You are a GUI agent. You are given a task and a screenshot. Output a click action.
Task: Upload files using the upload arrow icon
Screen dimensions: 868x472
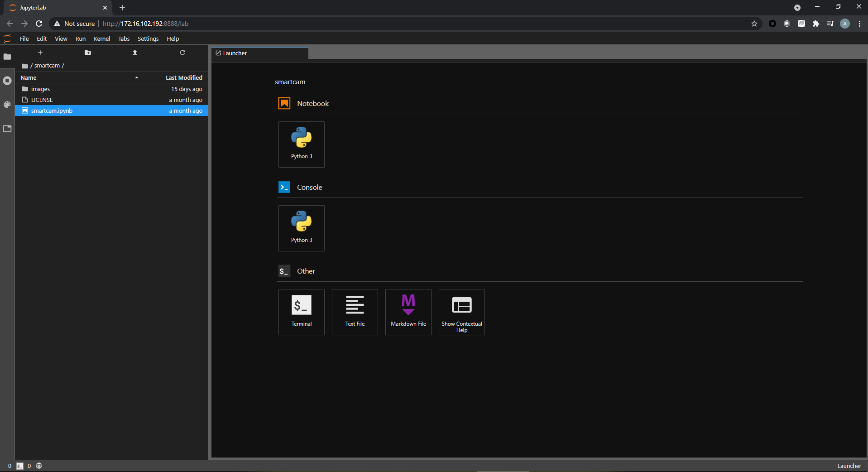[134, 53]
